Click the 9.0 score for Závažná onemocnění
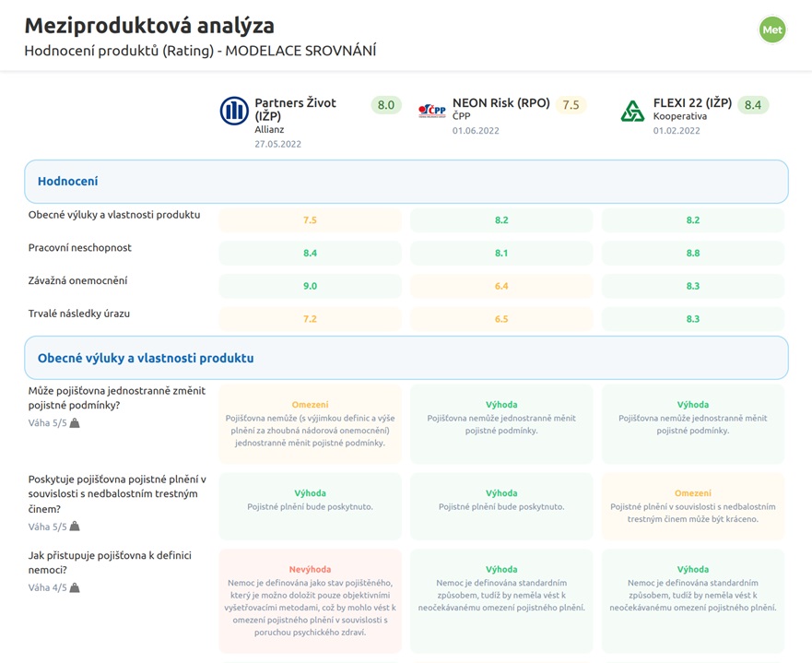Image resolution: width=812 pixels, height=663 pixels. pos(311,286)
